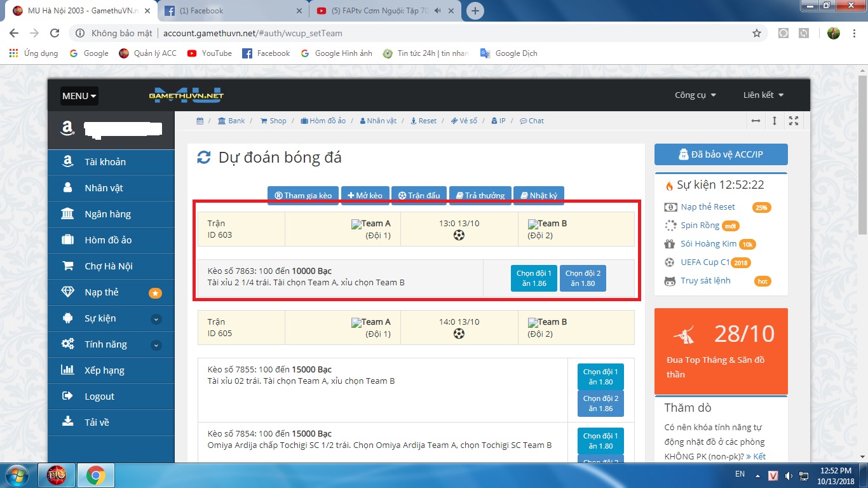The image size is (868, 488).
Task: Choose Chọn đội 1 ăn 1.86
Action: 534,278
